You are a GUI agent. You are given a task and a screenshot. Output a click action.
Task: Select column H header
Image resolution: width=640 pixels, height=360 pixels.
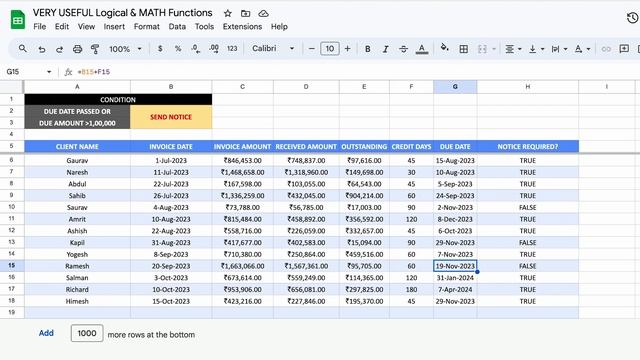528,87
